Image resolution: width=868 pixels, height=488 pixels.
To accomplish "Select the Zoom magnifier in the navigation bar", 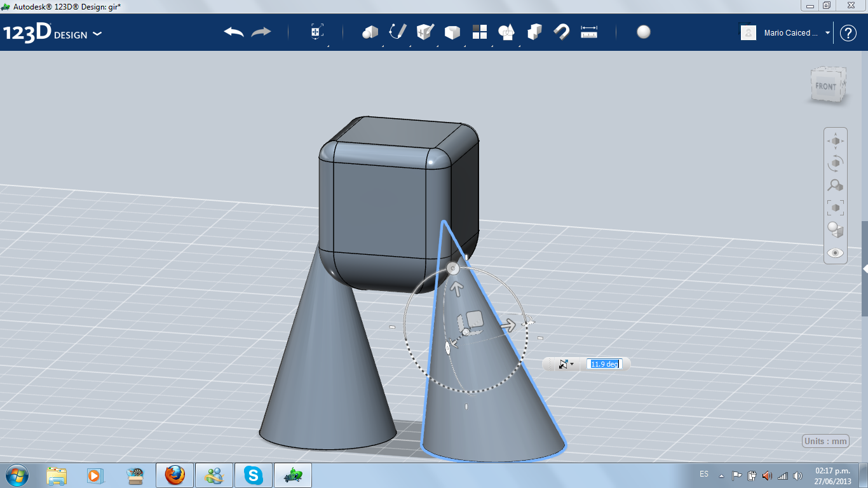I will pos(836,185).
